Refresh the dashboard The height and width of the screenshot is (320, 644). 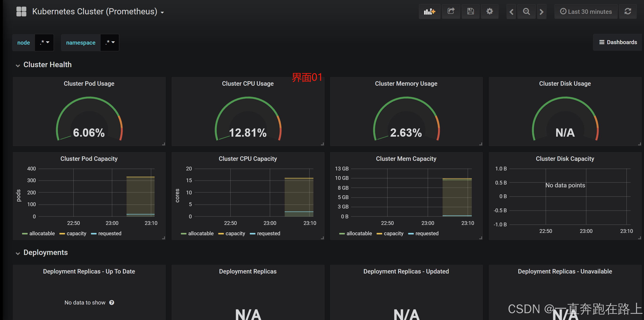tap(628, 12)
